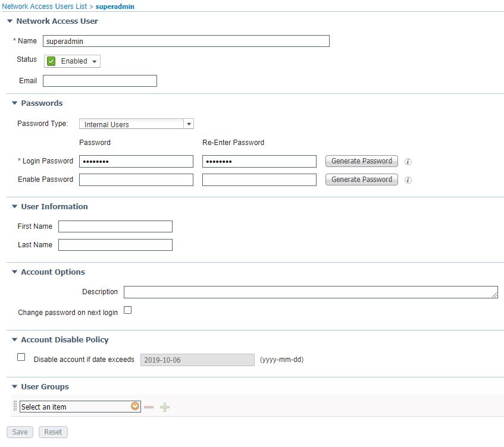Click the info icon next to Login Password generator

pyautogui.click(x=408, y=161)
